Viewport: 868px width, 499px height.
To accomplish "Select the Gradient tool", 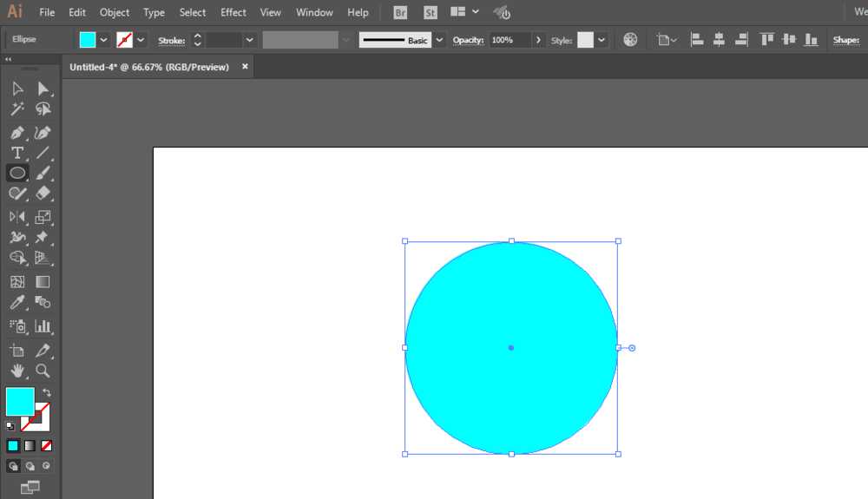I will pyautogui.click(x=43, y=281).
